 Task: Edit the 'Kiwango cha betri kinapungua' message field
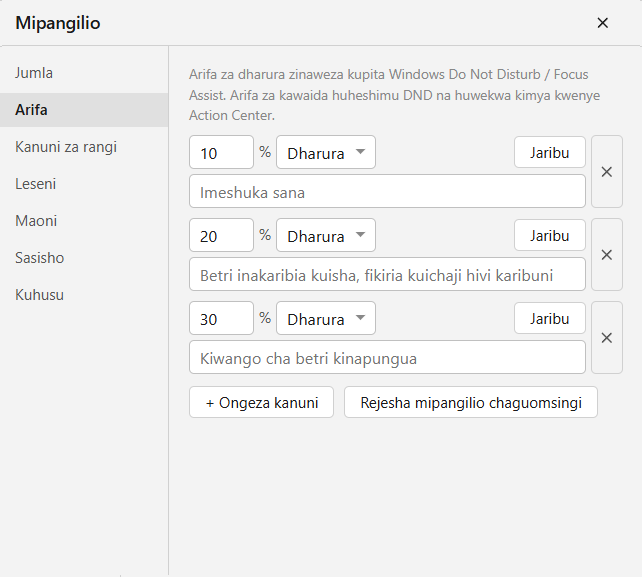[387, 357]
